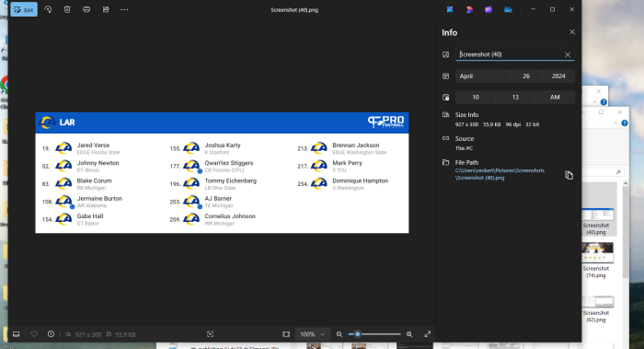Viewport: 644px width, 349px height.
Task: Mark the image as favorite with the heart
Action: [x=34, y=334]
